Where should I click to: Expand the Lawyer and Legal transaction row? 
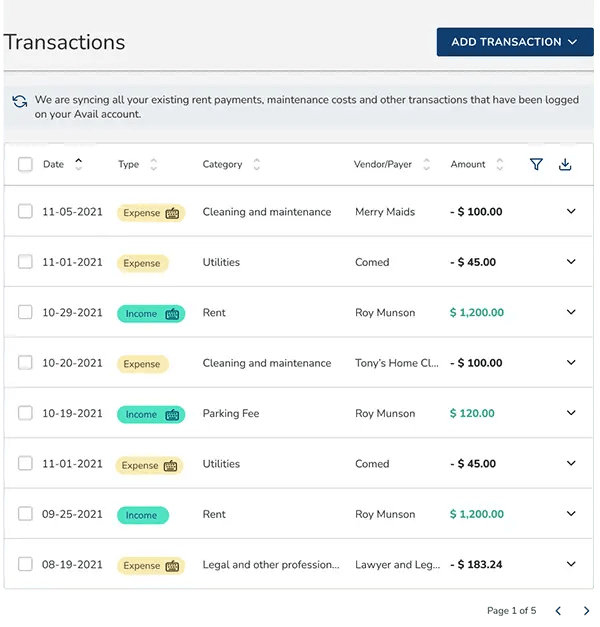coord(571,564)
